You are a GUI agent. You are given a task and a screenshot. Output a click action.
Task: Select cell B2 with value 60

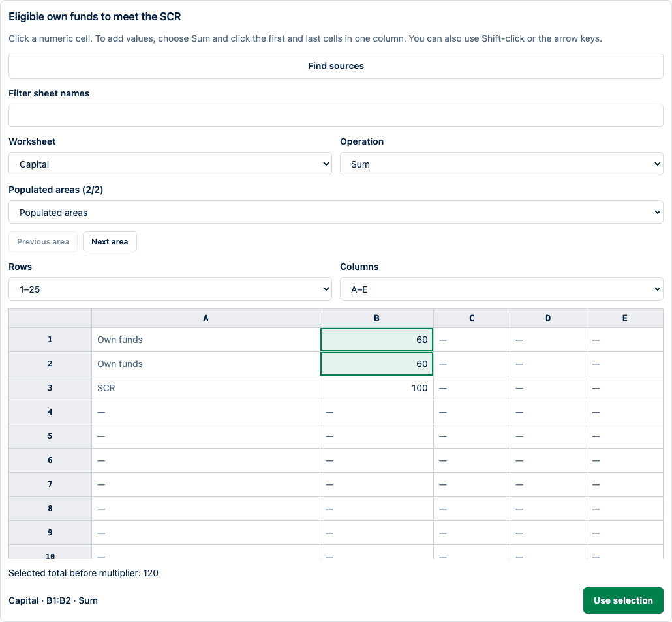[376, 364]
